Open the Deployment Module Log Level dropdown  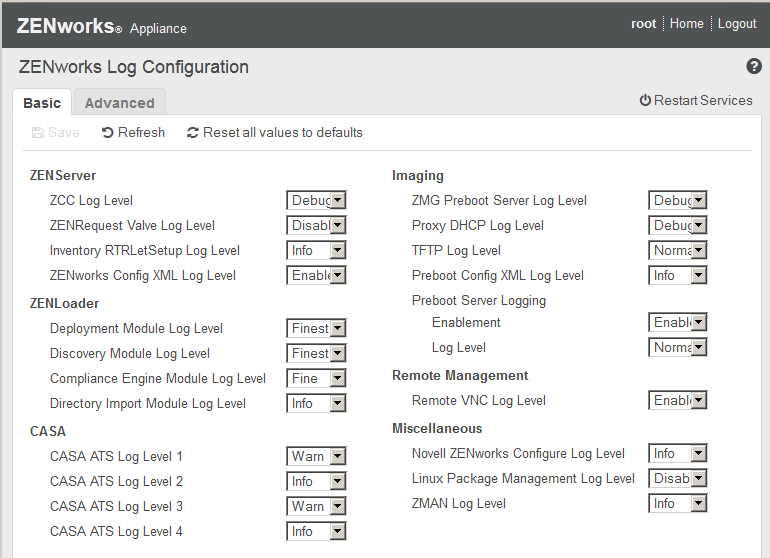tap(316, 329)
